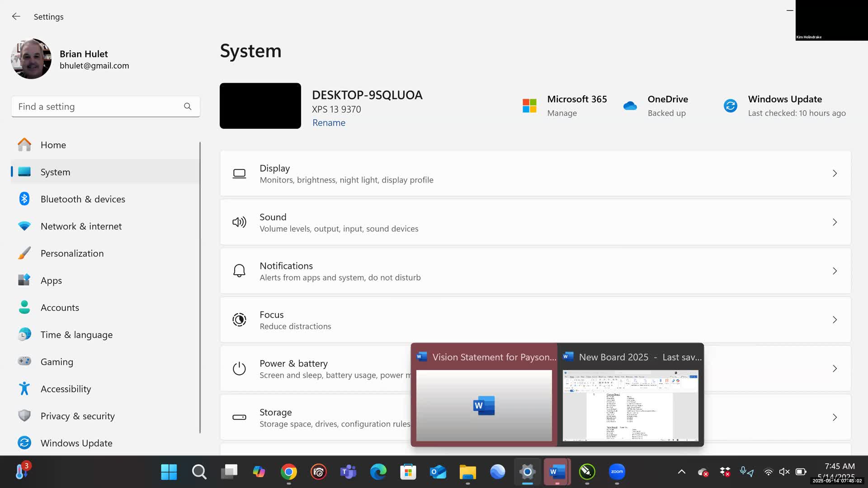Click the back arrow in Settings
Viewport: 868px width, 488px height.
(x=16, y=17)
